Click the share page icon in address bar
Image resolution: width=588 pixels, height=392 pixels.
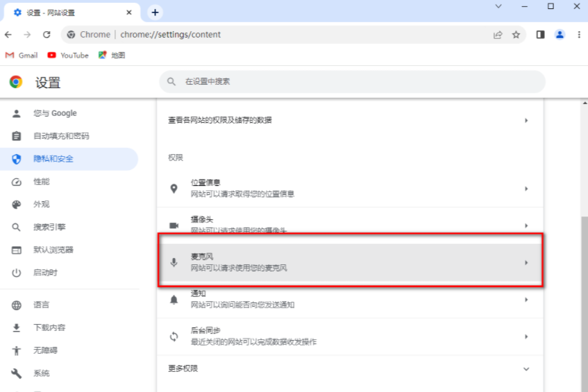498,35
